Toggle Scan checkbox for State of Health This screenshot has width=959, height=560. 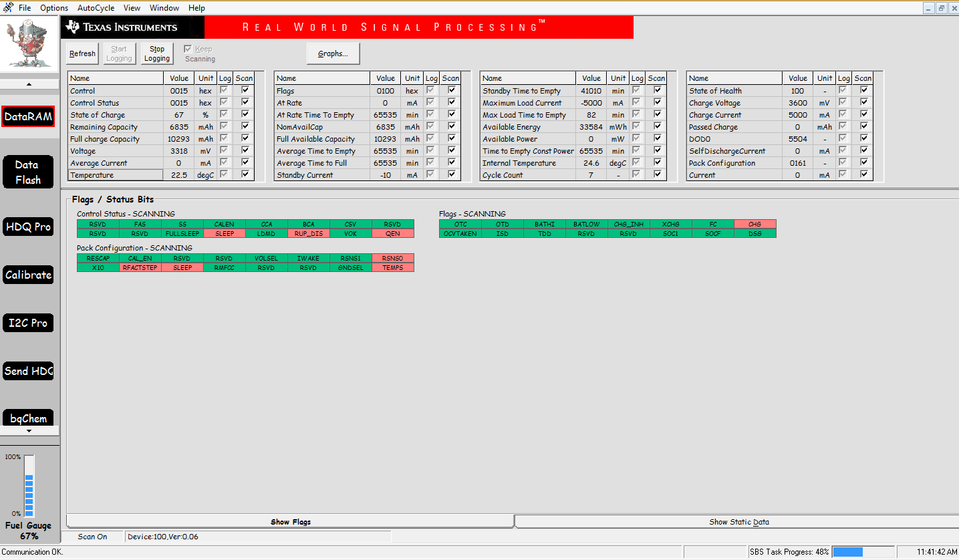864,90
